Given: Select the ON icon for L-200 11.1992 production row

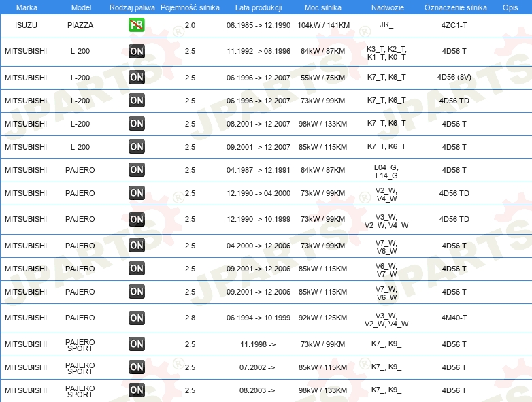Looking at the screenshot, I should [x=137, y=52].
